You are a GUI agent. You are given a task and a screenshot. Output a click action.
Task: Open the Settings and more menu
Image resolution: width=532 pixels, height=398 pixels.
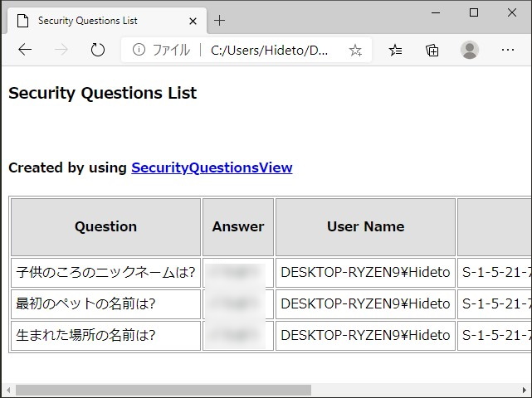508,50
